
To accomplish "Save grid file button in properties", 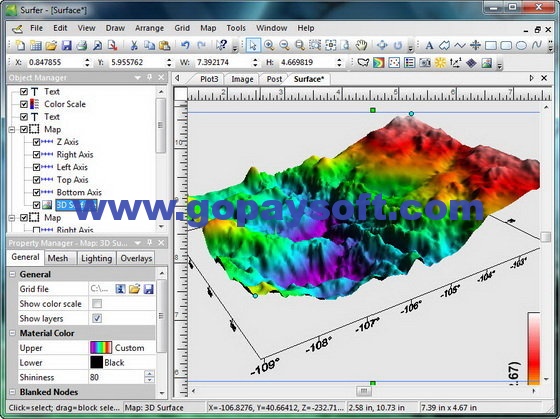I will coord(149,289).
